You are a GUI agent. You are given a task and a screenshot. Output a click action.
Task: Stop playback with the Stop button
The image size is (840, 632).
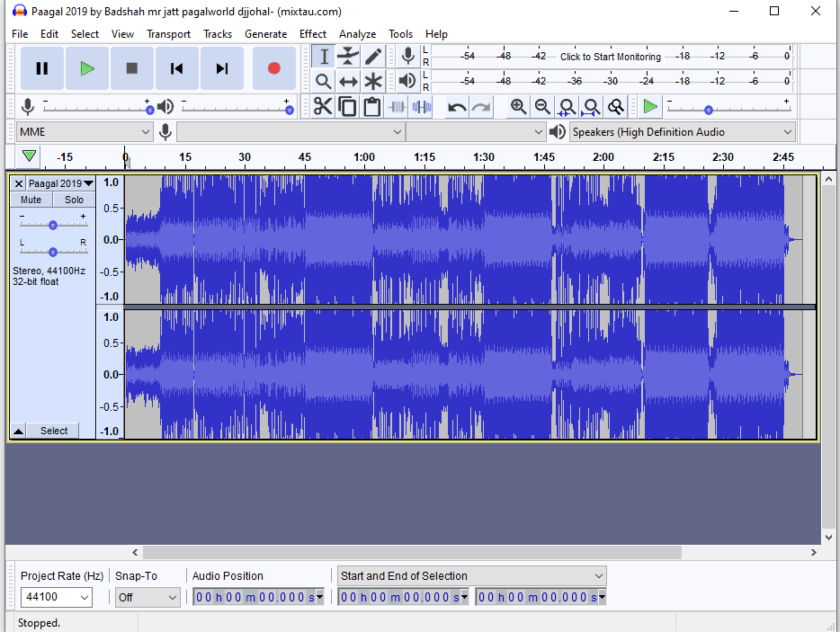[x=132, y=68]
